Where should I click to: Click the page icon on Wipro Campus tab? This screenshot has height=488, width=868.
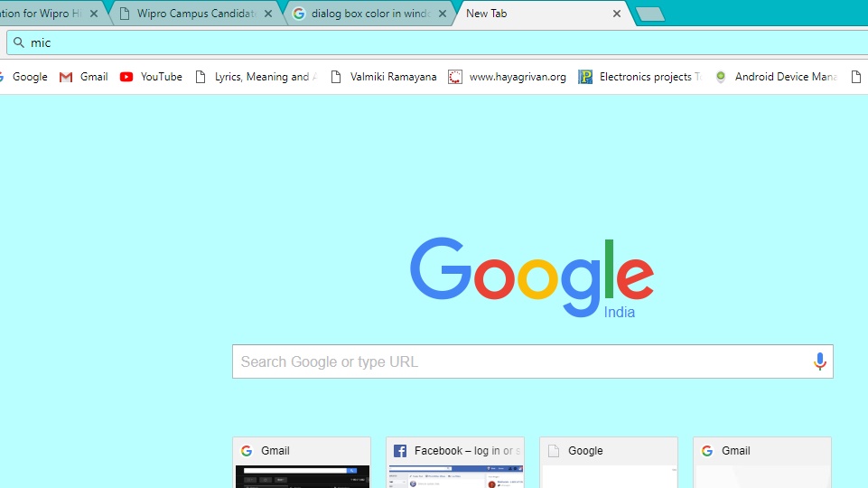[126, 14]
